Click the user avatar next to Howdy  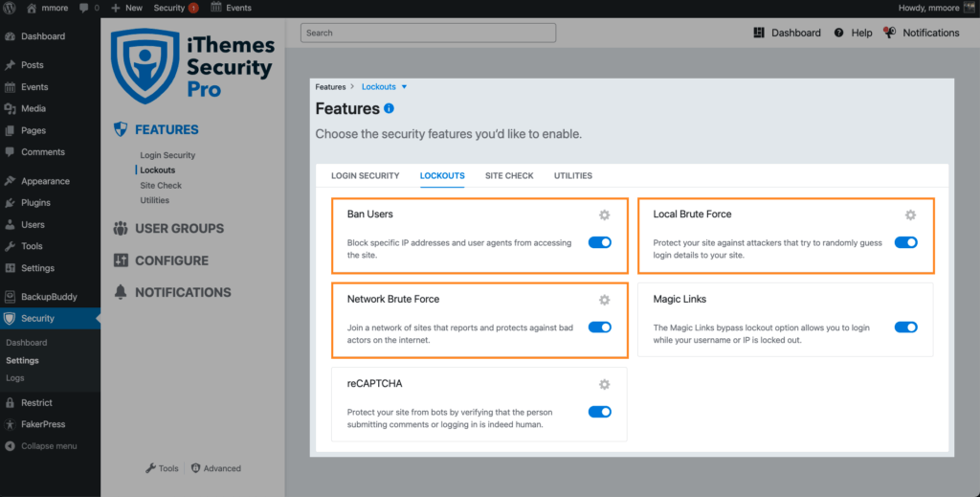tap(969, 8)
